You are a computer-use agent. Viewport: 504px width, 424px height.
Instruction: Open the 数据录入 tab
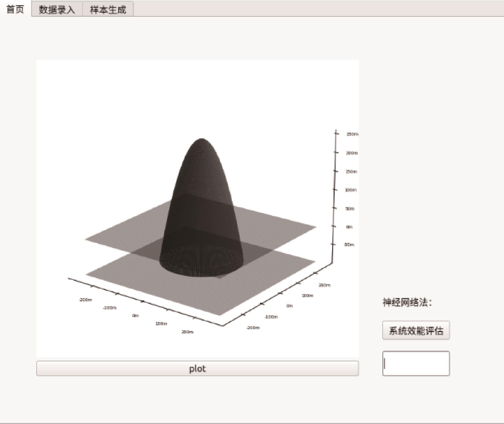[57, 9]
